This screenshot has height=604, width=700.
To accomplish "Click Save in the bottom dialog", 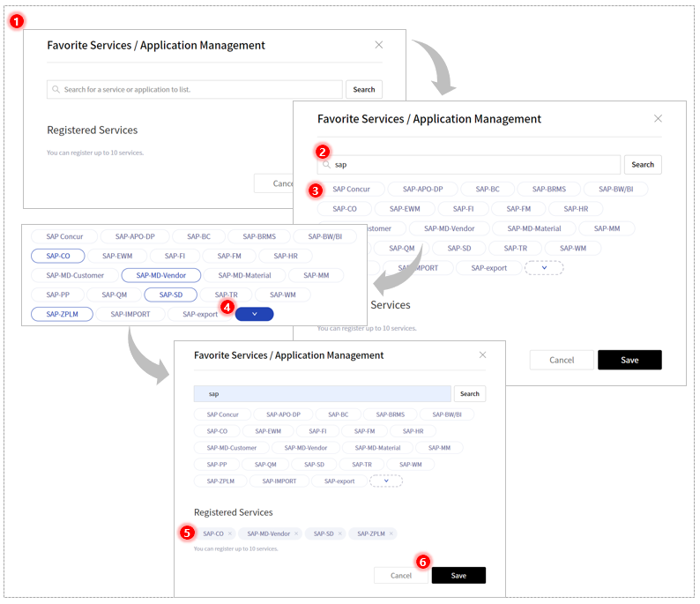I will coord(458,576).
